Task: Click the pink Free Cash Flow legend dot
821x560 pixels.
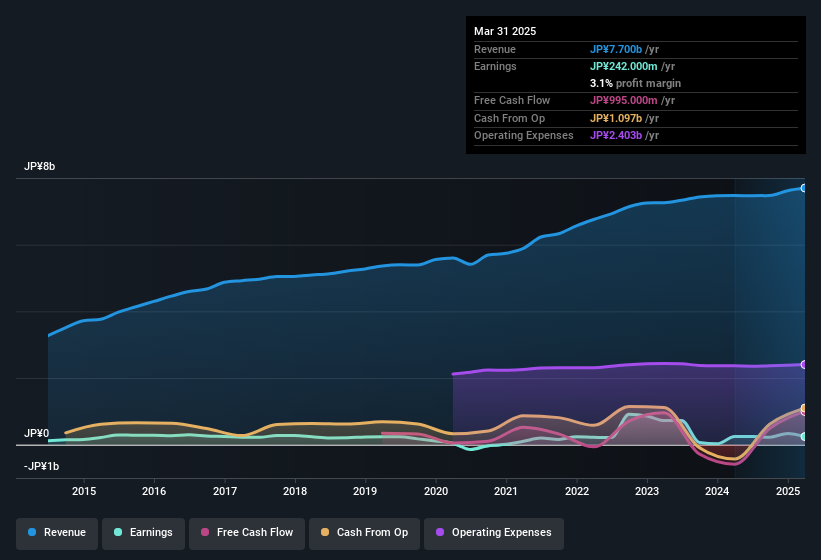Action: coord(205,532)
